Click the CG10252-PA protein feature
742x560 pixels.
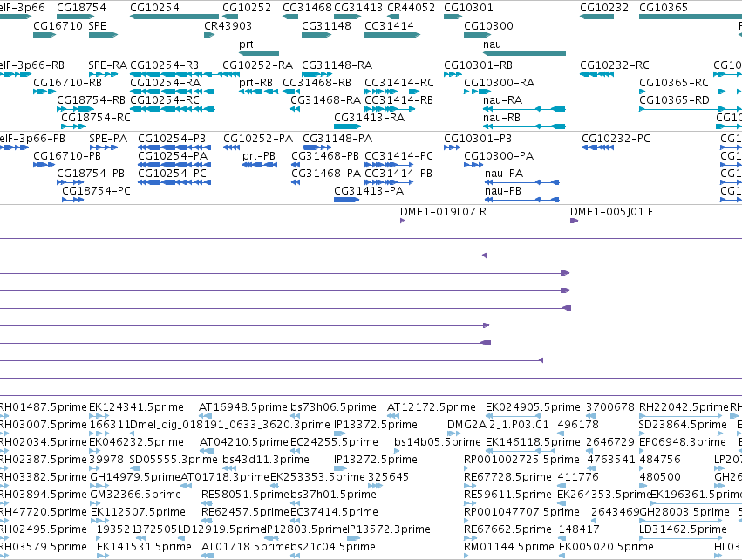pos(231,147)
